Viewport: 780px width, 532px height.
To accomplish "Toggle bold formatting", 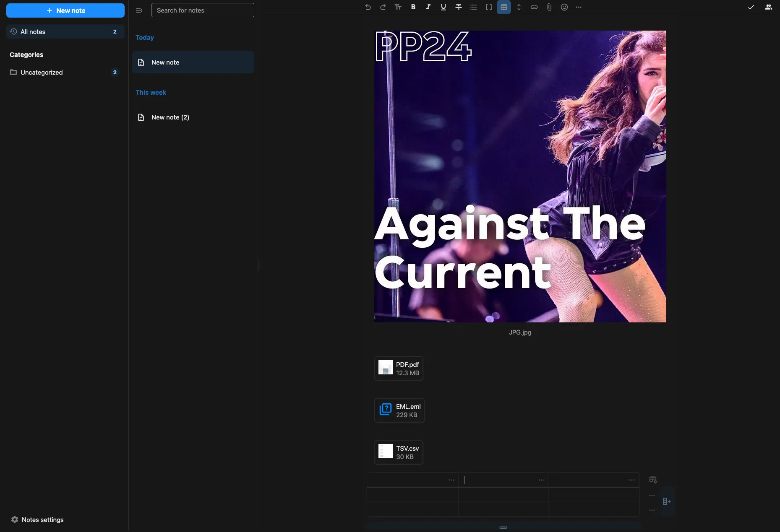I will coord(413,7).
